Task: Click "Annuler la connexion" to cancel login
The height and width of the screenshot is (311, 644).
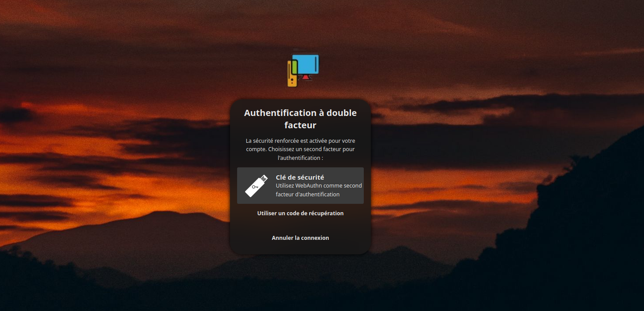Action: tap(300, 238)
